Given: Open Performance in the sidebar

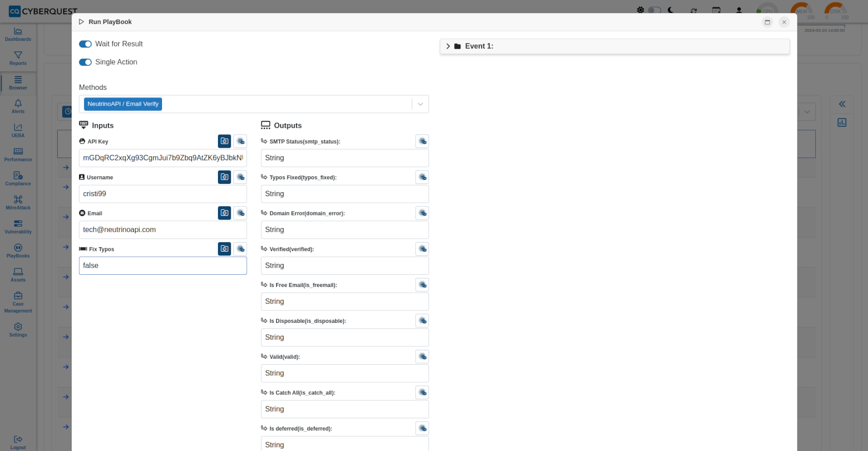Looking at the screenshot, I should 18,154.
